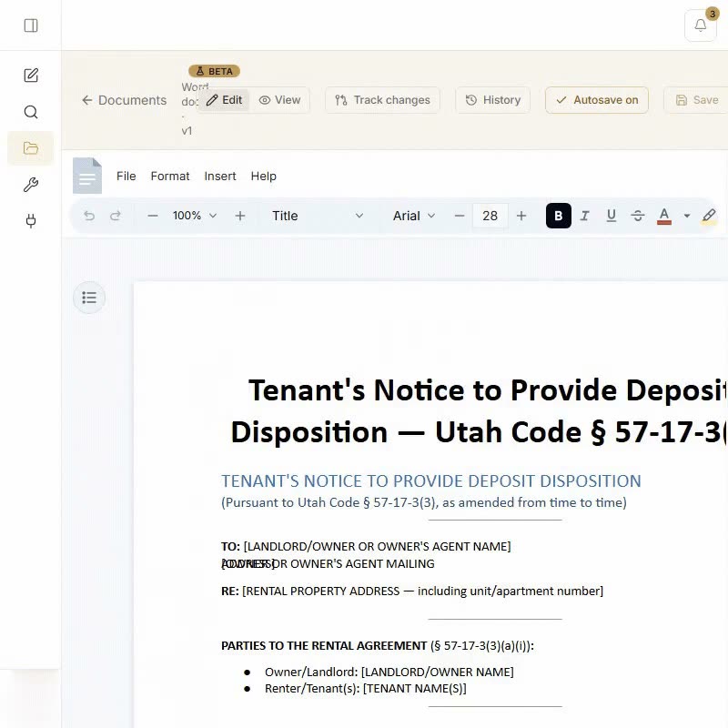Image resolution: width=728 pixels, height=728 pixels.
Task: Click the 'Pursuant to Utah Code' subtitle
Action: [424, 502]
